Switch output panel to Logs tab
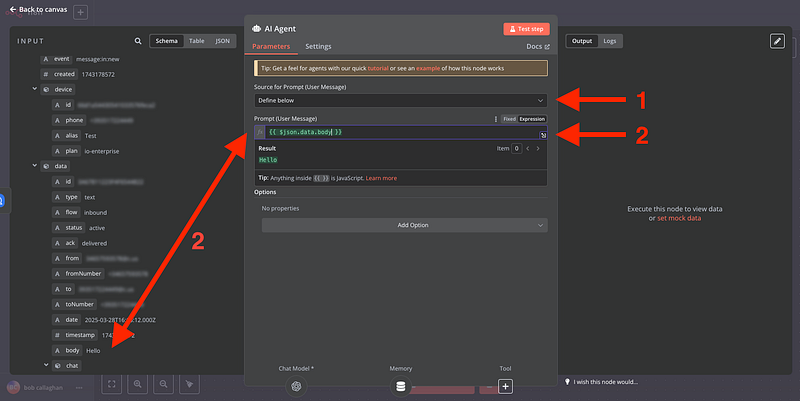 tap(609, 41)
